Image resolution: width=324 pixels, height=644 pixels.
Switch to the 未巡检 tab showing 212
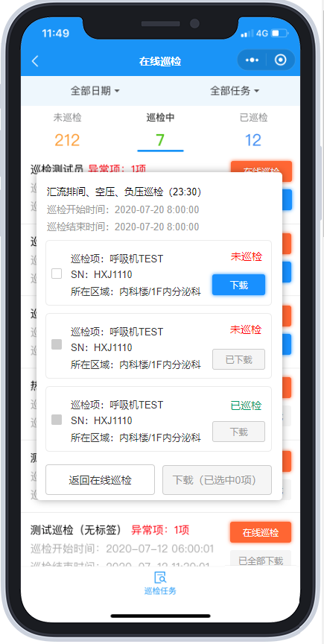click(67, 130)
